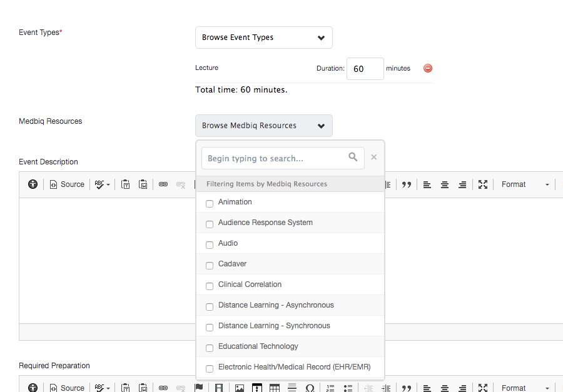Center align text in Event Description editor
This screenshot has width=563, height=392.
click(x=445, y=184)
